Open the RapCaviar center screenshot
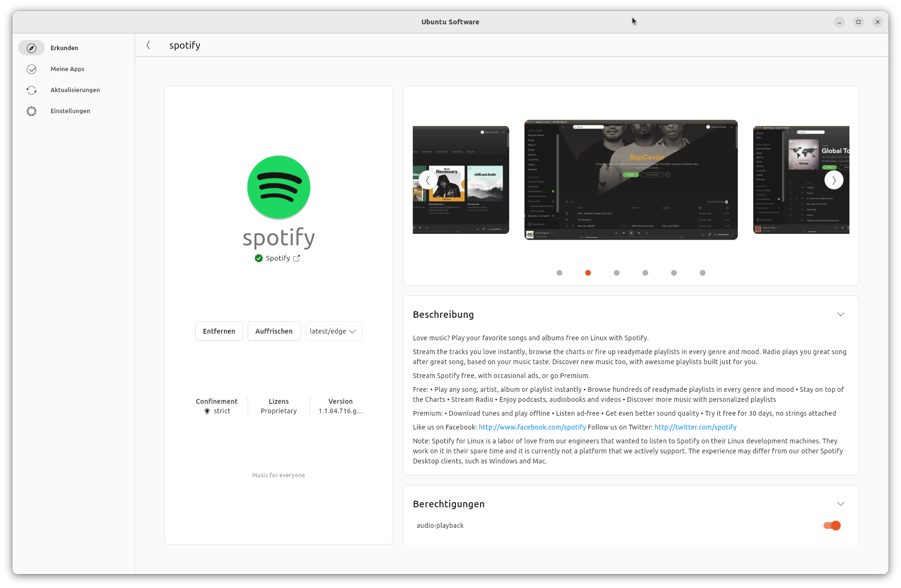 click(631, 180)
